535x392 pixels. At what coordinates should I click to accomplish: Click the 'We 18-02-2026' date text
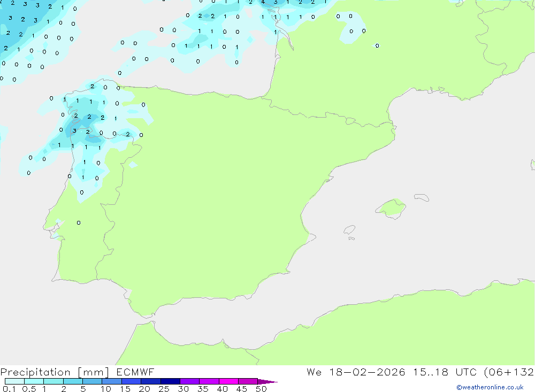pos(356,372)
